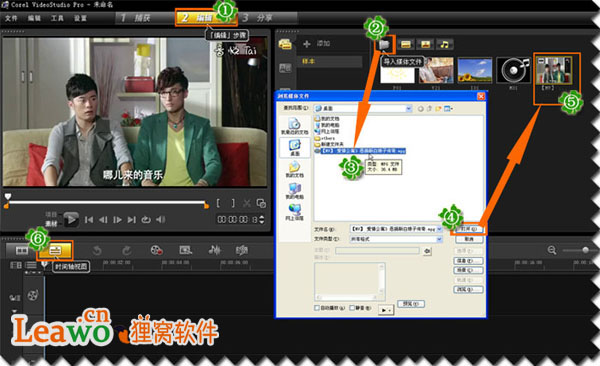Expand the file type dropdown
Screen dimensions: 600x366
[x=439, y=239]
